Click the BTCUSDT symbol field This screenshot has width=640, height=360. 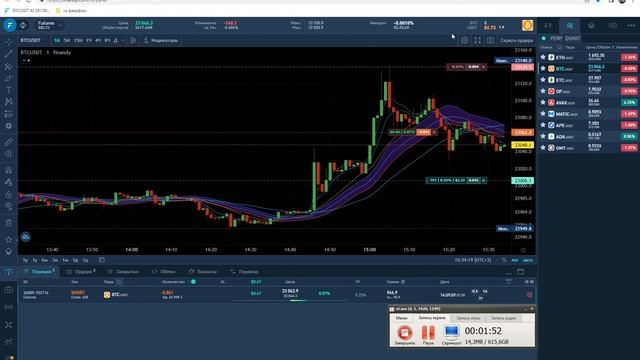pos(31,40)
